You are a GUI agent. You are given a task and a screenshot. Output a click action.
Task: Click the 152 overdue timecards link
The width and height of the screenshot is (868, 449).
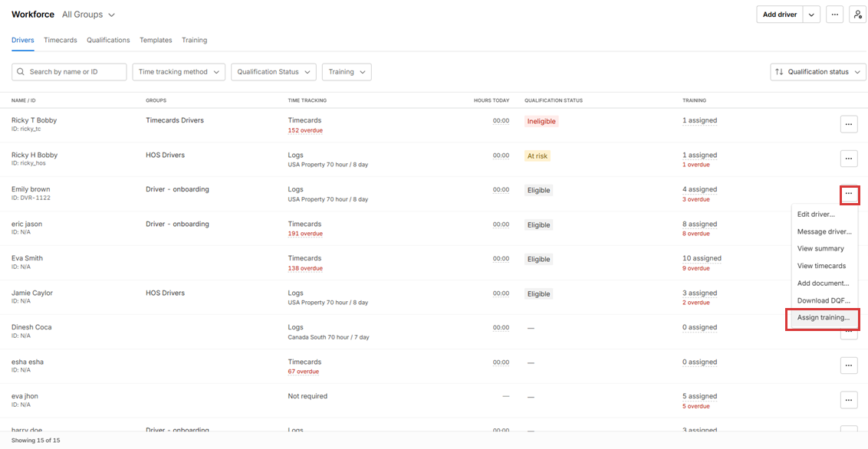pos(305,130)
